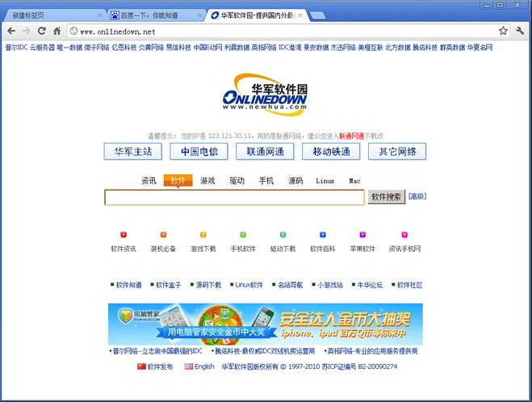Click the 软件搜索 search button

point(387,197)
